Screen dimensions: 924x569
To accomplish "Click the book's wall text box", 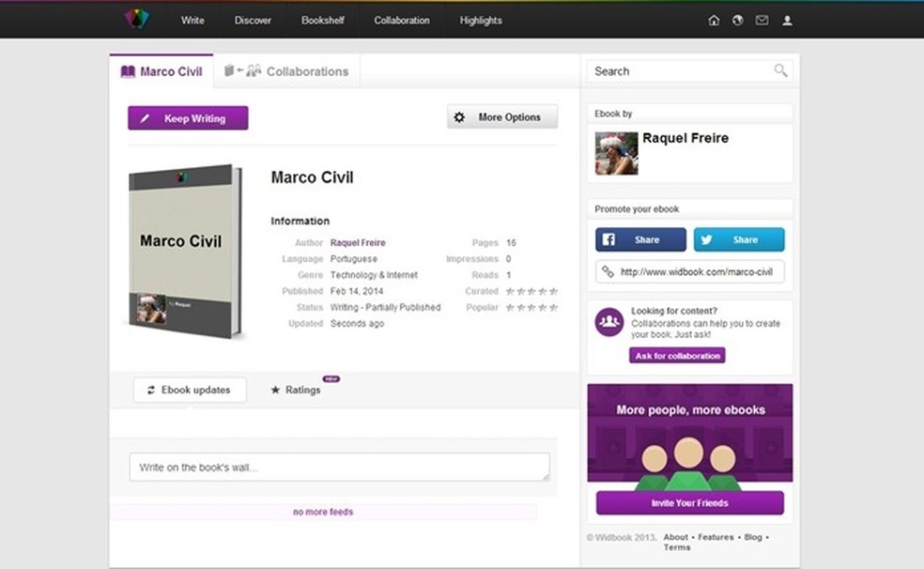I will coord(339,467).
